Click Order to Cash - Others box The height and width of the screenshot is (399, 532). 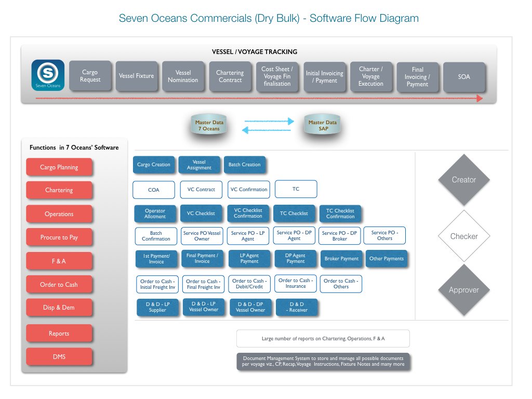[x=341, y=284]
